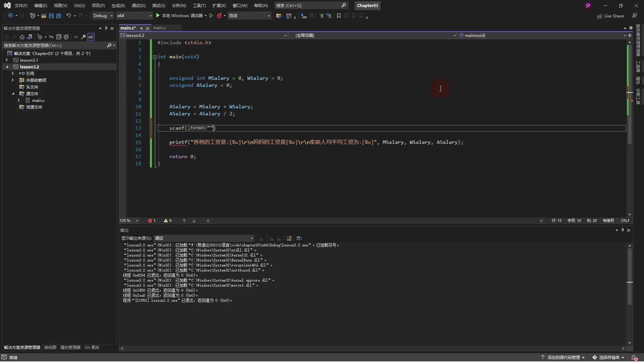
Task: Click the home icon in Solution Explorer
Action: pos(22,37)
